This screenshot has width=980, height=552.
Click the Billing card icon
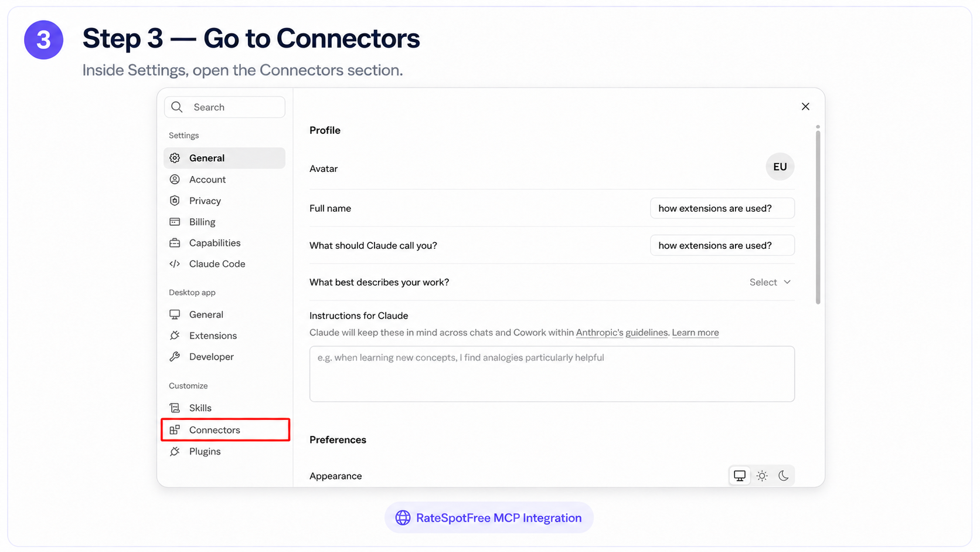tap(175, 222)
